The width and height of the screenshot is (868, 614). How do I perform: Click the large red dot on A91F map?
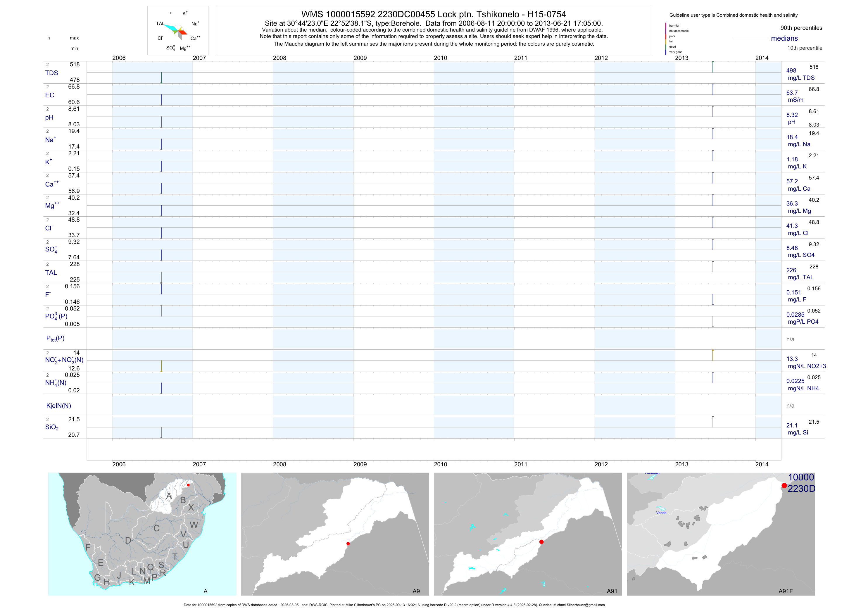coord(784,485)
